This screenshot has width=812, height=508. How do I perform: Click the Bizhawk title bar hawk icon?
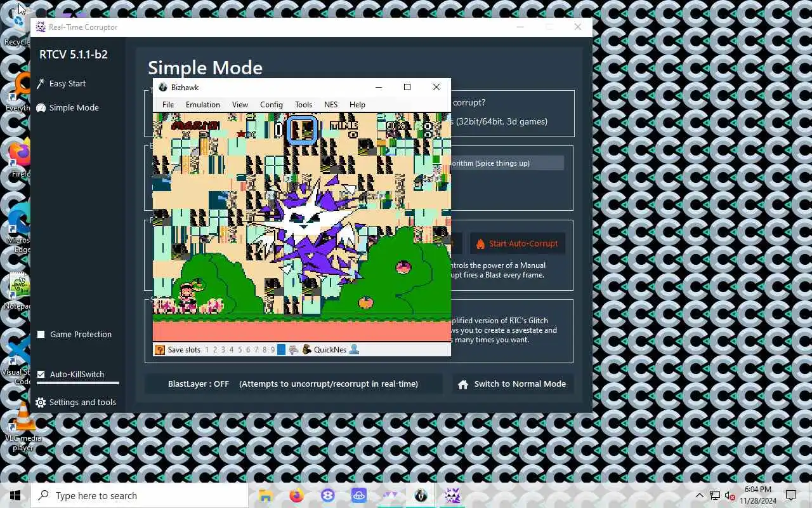(163, 87)
